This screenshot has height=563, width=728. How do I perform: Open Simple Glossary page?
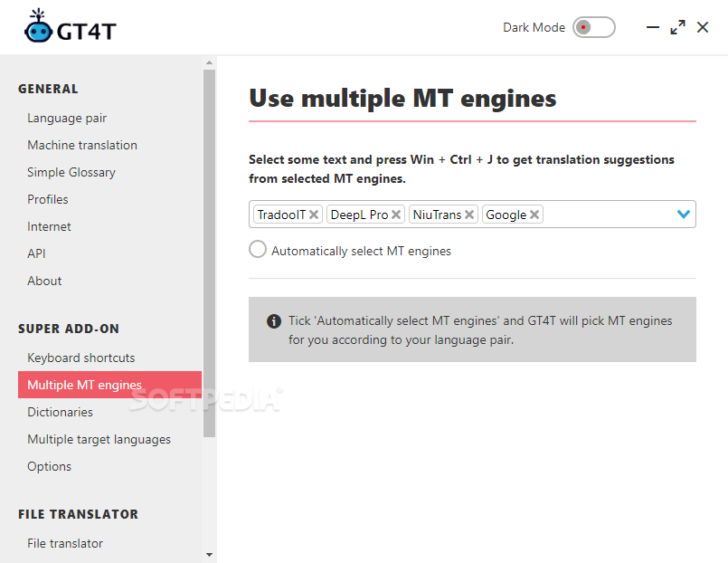click(x=71, y=172)
